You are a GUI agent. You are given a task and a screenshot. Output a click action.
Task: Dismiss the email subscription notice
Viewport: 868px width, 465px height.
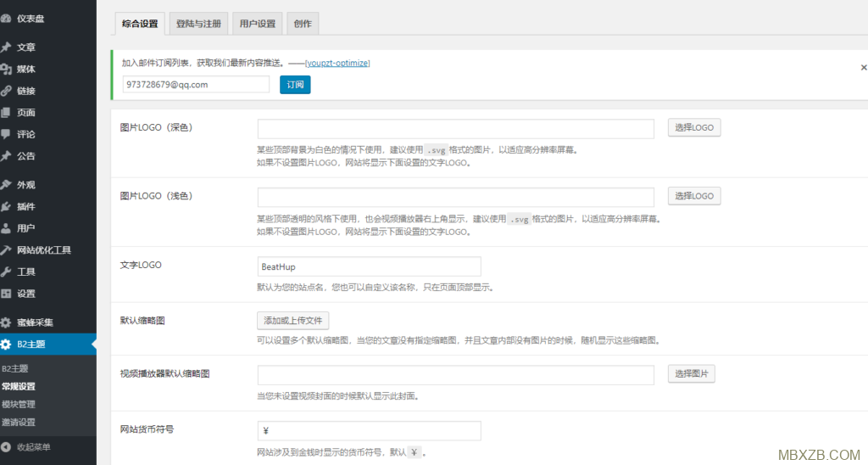coord(864,67)
